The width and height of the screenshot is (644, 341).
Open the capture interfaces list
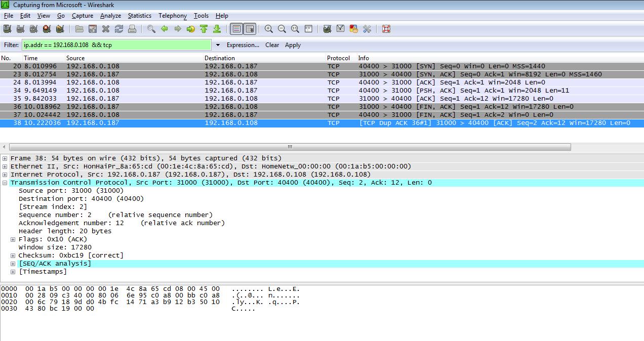point(7,29)
